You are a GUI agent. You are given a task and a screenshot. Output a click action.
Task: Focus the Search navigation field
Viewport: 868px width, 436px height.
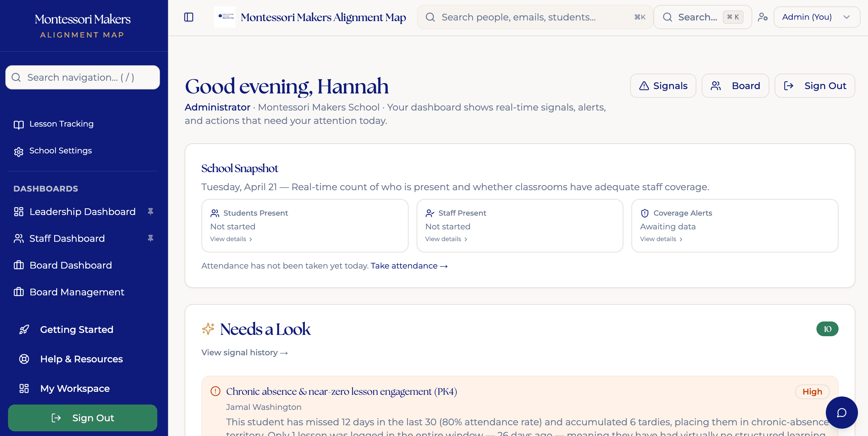[83, 77]
